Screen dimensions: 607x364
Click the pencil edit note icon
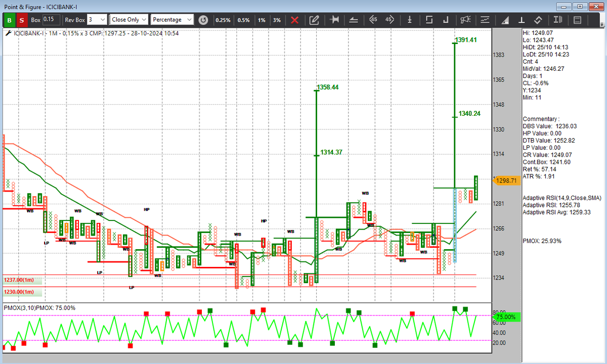pos(314,20)
